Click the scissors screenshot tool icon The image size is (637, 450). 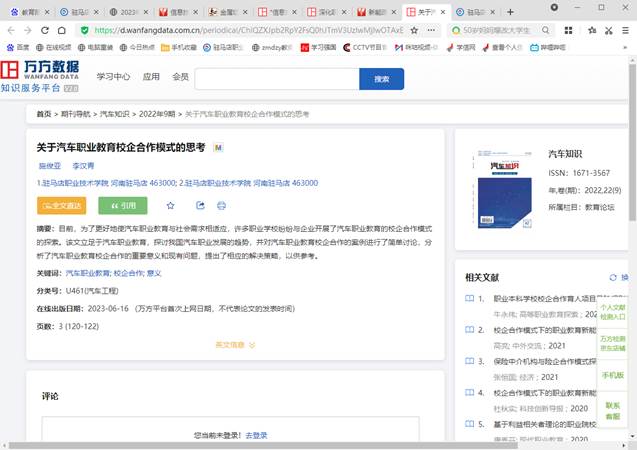click(x=609, y=30)
